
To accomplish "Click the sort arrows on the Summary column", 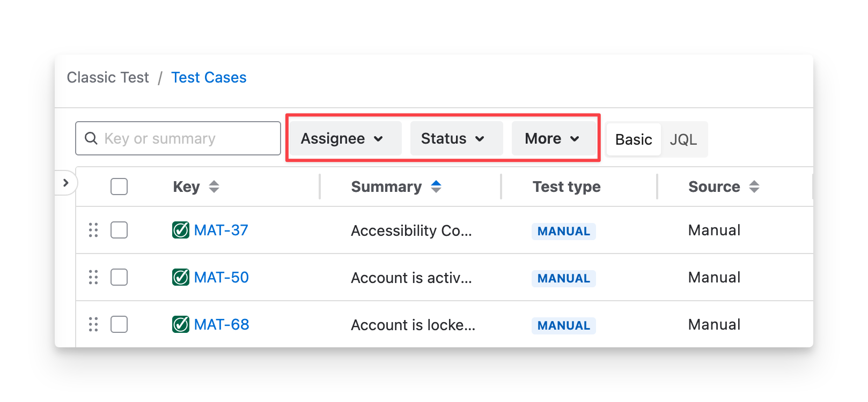I will pyautogui.click(x=436, y=187).
